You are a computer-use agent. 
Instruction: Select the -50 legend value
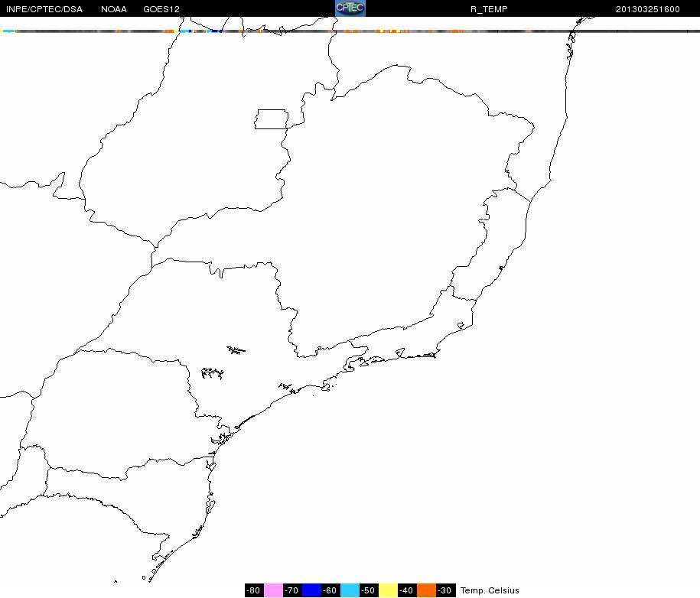tap(369, 590)
